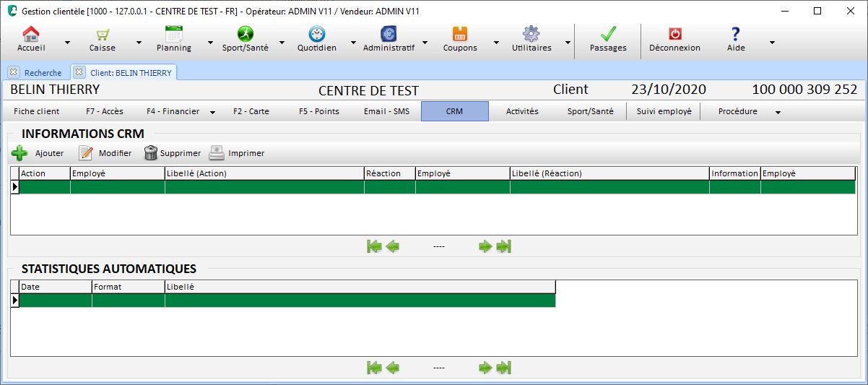This screenshot has height=385, width=868.
Task: Click the Format column header in statistics
Action: tap(129, 287)
